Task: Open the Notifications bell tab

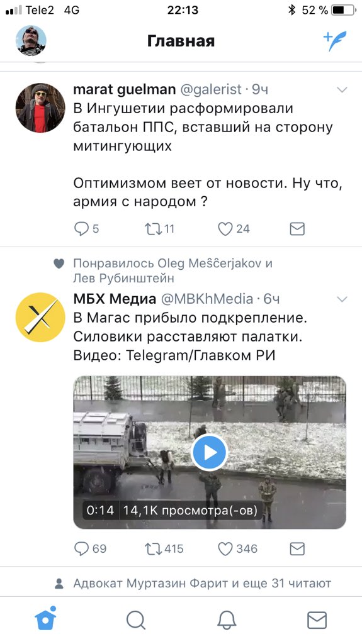Action: pos(226,619)
